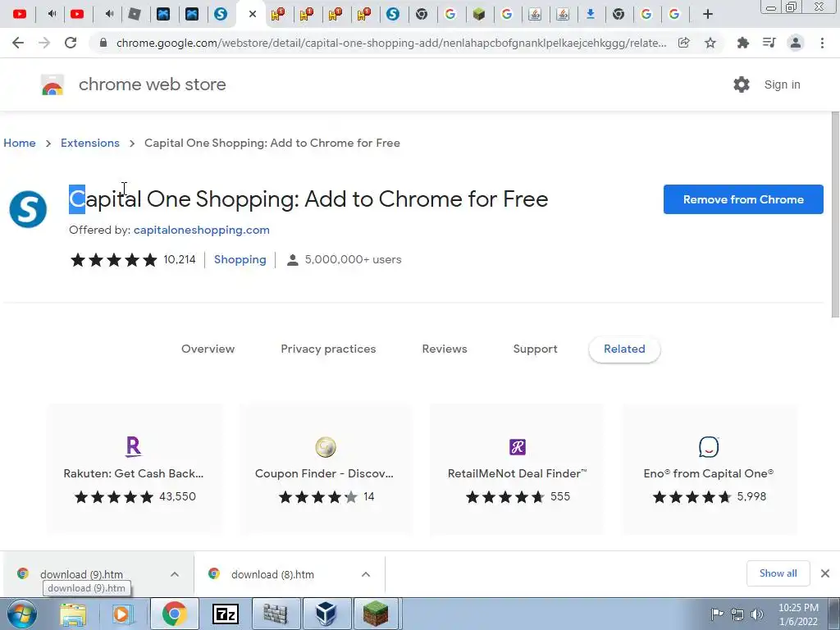The width and height of the screenshot is (840, 630).
Task: Open the Shopping category link
Action: tap(240, 260)
